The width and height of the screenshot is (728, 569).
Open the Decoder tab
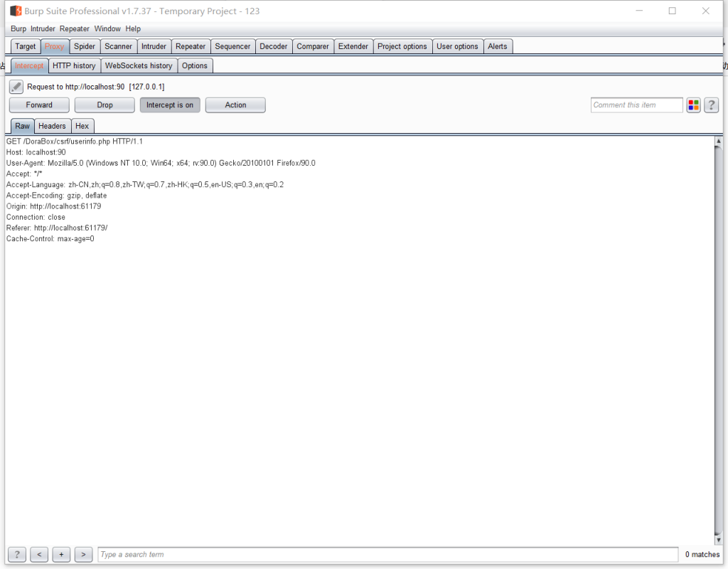pyautogui.click(x=274, y=46)
